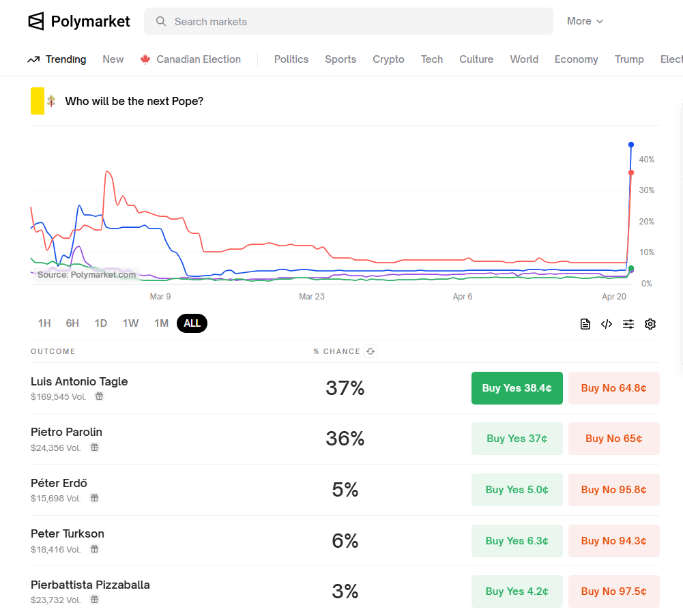
Task: Open the Peter Turkson outcome
Action: [x=67, y=533]
